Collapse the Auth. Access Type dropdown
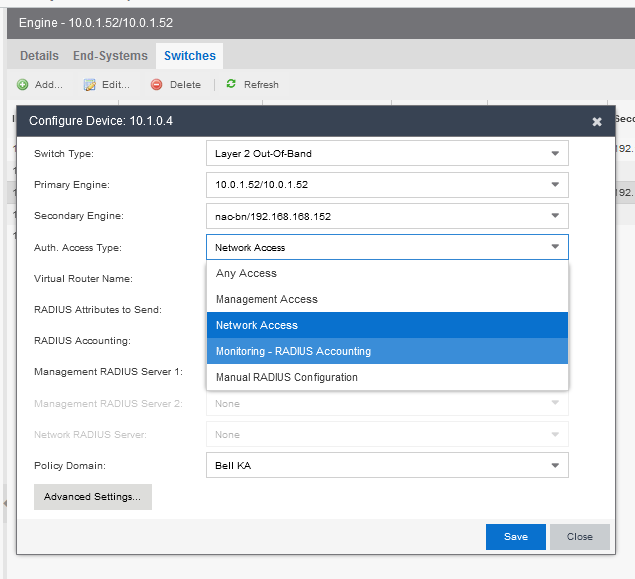Image resolution: width=635 pixels, height=579 pixels. pyautogui.click(x=555, y=247)
